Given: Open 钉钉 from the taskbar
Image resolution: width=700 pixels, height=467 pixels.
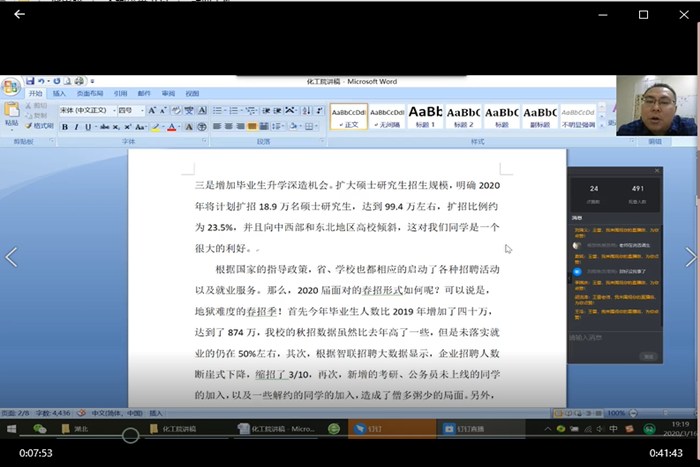Looking at the screenshot, I should click(x=372, y=429).
